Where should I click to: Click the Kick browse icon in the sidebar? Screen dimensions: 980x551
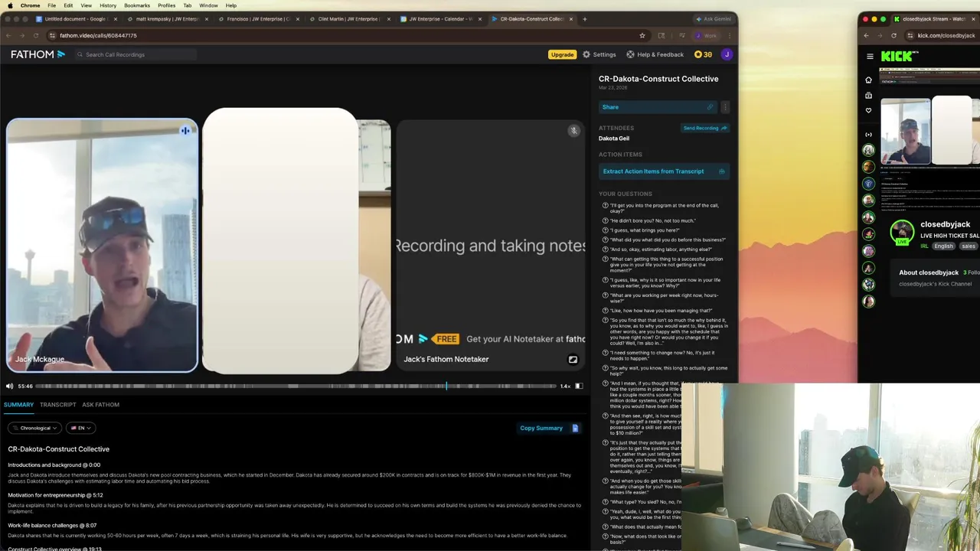coord(868,96)
